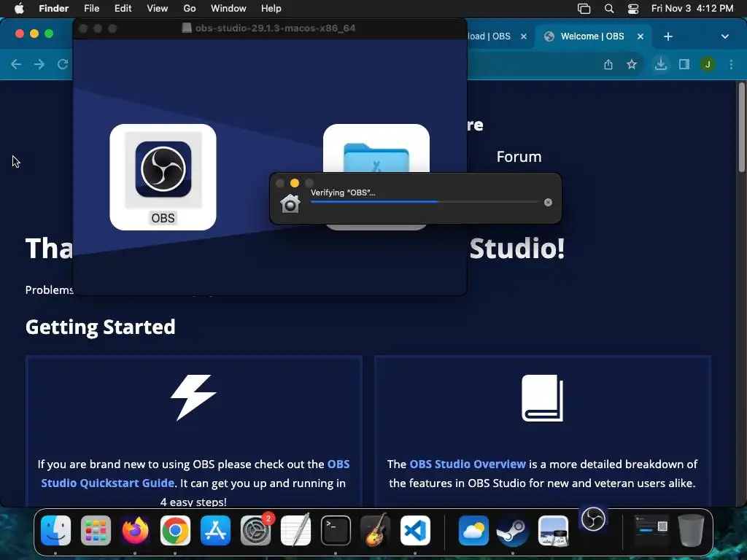Open Finder from the Dock
This screenshot has height=560, width=747.
pyautogui.click(x=55, y=531)
